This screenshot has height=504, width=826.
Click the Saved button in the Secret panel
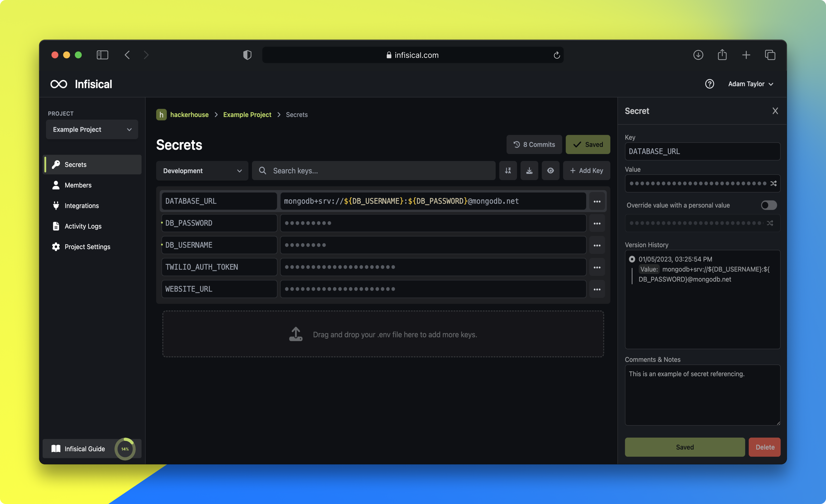pyautogui.click(x=684, y=447)
